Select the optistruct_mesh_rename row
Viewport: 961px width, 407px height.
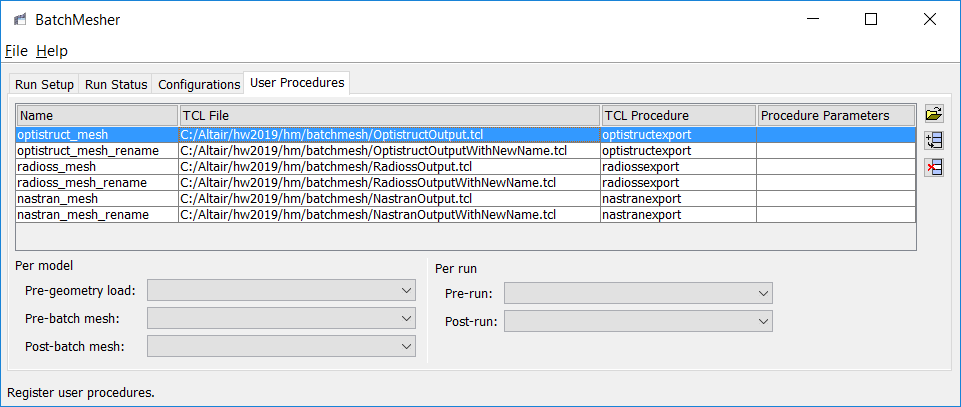[88, 150]
